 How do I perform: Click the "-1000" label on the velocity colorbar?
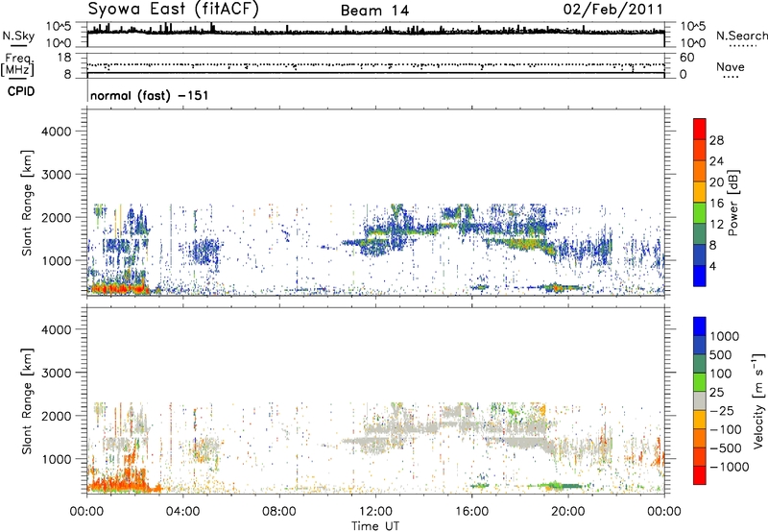pyautogui.click(x=729, y=467)
